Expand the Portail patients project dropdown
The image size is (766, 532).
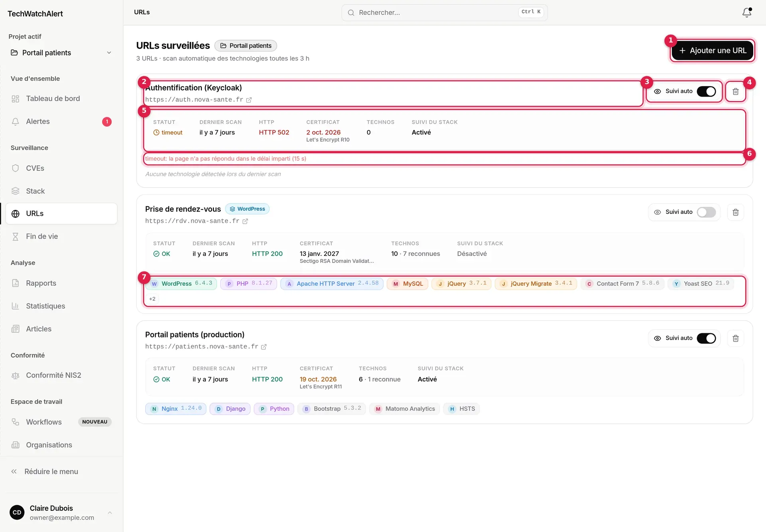coord(61,53)
